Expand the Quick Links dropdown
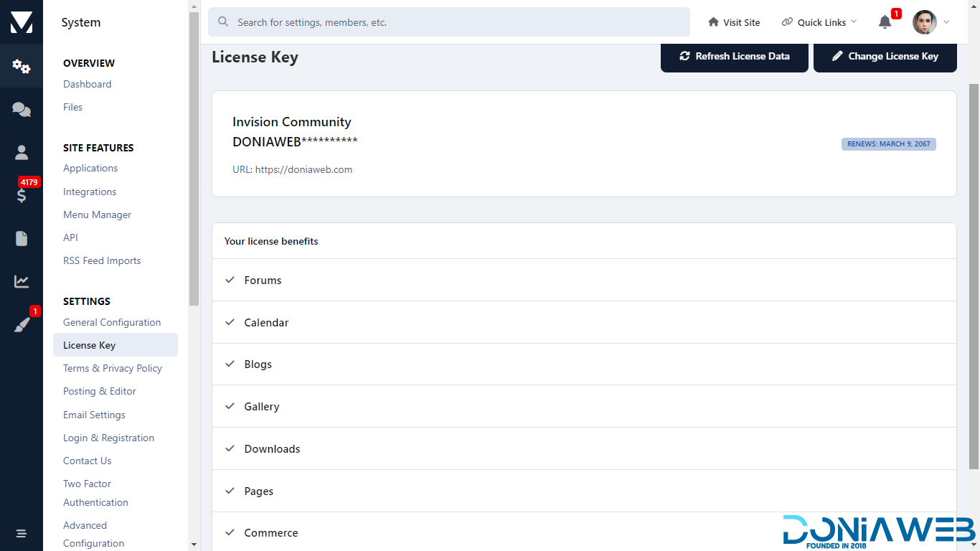 (819, 22)
